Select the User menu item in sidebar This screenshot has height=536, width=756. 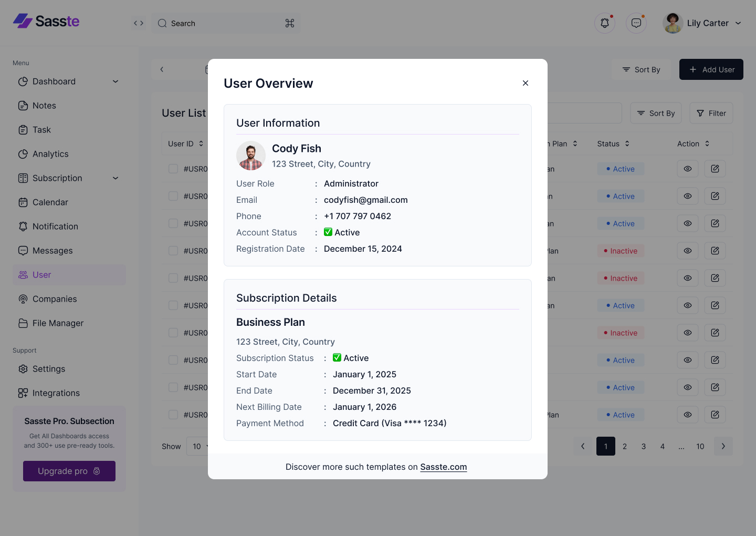tap(41, 274)
